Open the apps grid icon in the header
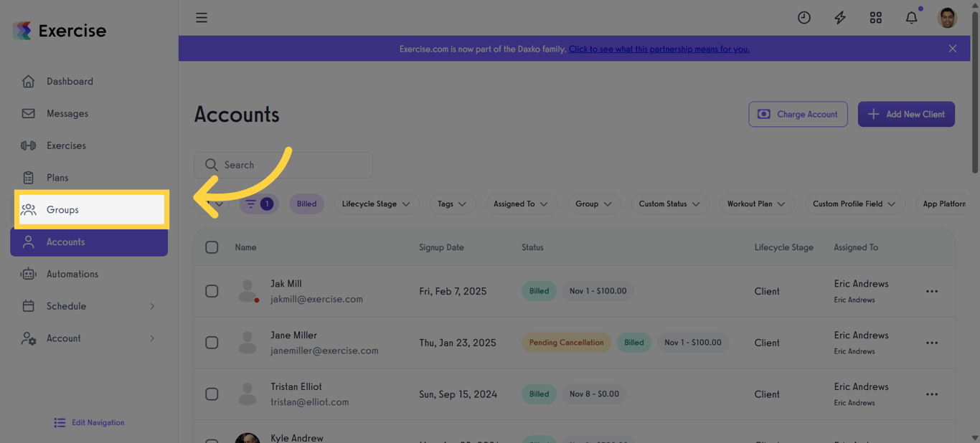The image size is (980, 443). [875, 17]
